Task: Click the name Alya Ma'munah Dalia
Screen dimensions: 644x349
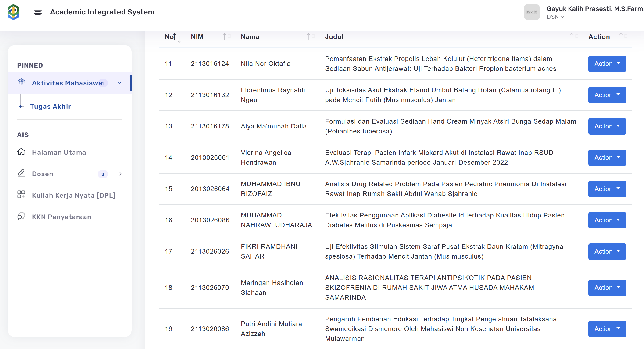Action: [x=274, y=126]
